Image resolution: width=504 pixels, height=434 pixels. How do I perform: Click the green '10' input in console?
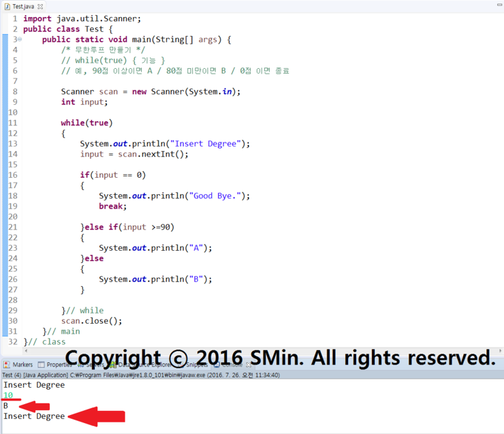(x=8, y=395)
